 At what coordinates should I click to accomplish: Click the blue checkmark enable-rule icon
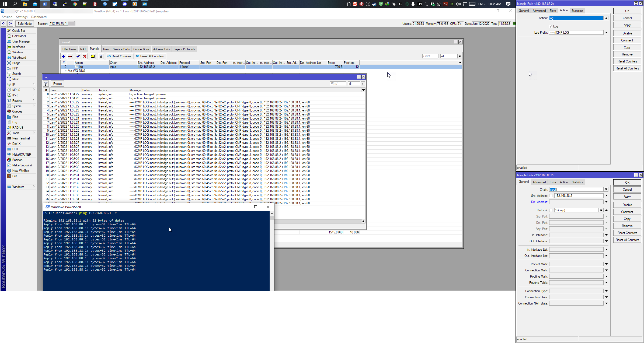[78, 56]
